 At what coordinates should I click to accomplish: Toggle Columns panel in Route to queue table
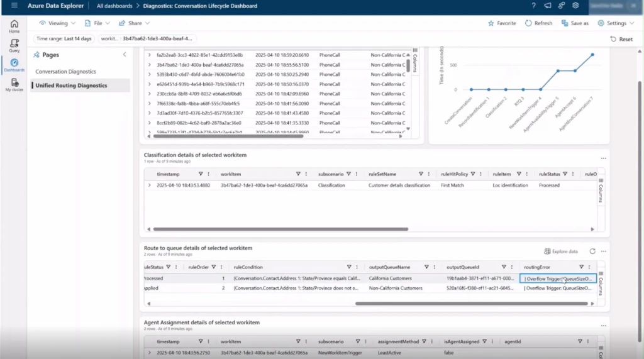pyautogui.click(x=601, y=282)
